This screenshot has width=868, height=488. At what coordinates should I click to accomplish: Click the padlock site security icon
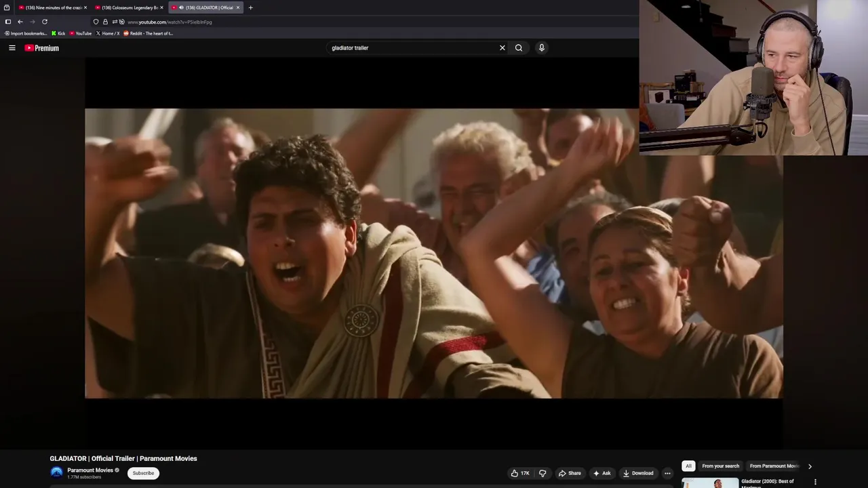coord(105,22)
